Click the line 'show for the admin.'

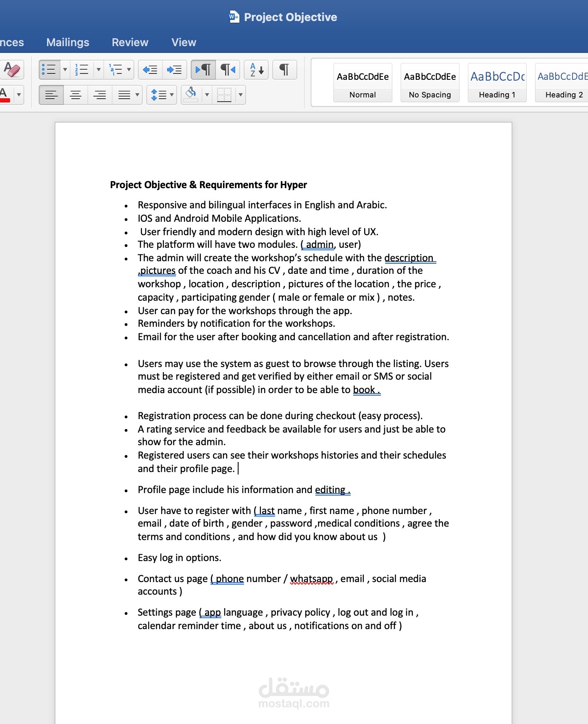point(182,442)
